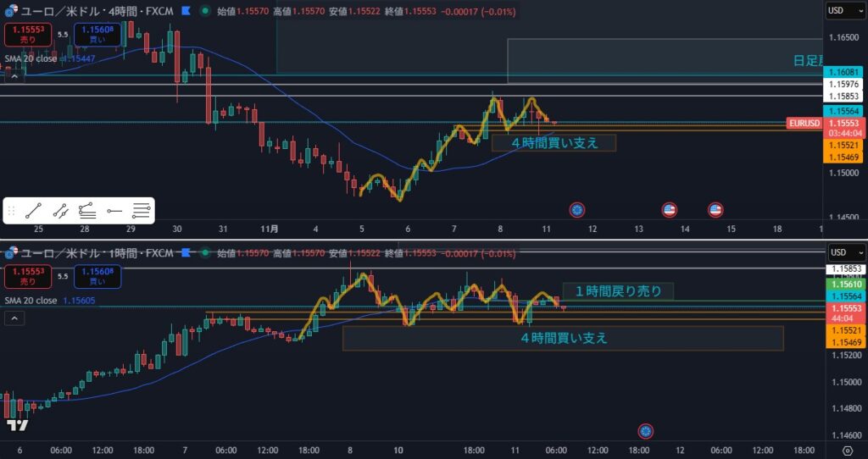Open the time axis settings gear icon
Image resolution: width=868 pixels, height=459 pixels.
click(847, 451)
